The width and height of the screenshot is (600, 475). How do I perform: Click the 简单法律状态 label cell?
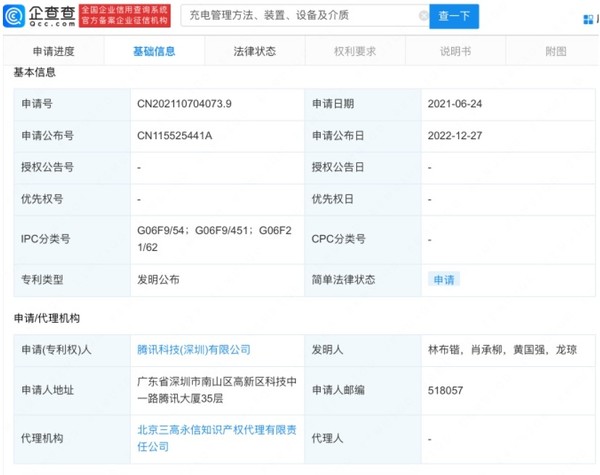pyautogui.click(x=363, y=280)
